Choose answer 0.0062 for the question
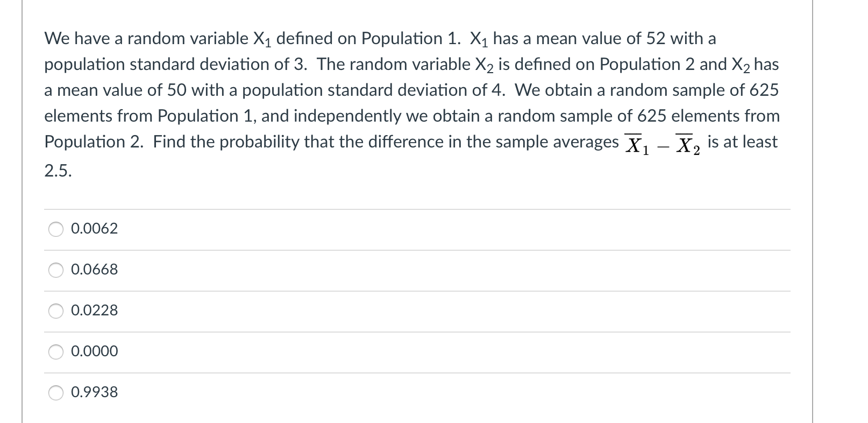The image size is (868, 423). 56,229
